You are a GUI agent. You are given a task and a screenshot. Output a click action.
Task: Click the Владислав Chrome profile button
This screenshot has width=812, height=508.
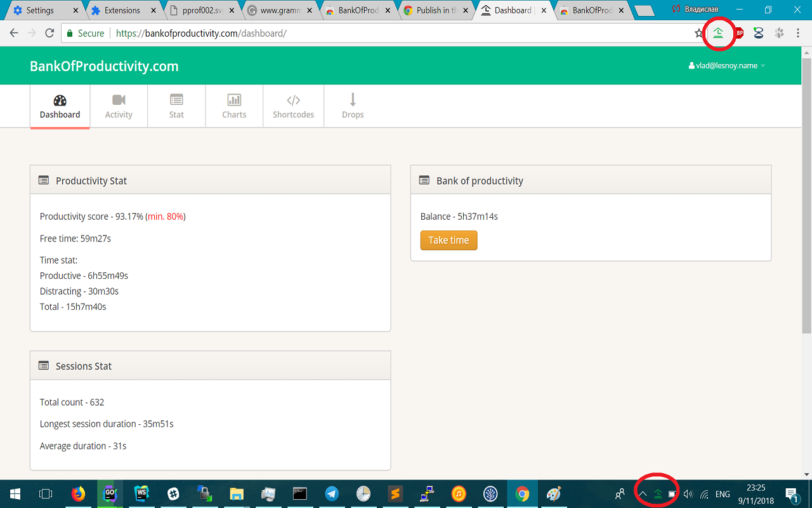(x=695, y=10)
